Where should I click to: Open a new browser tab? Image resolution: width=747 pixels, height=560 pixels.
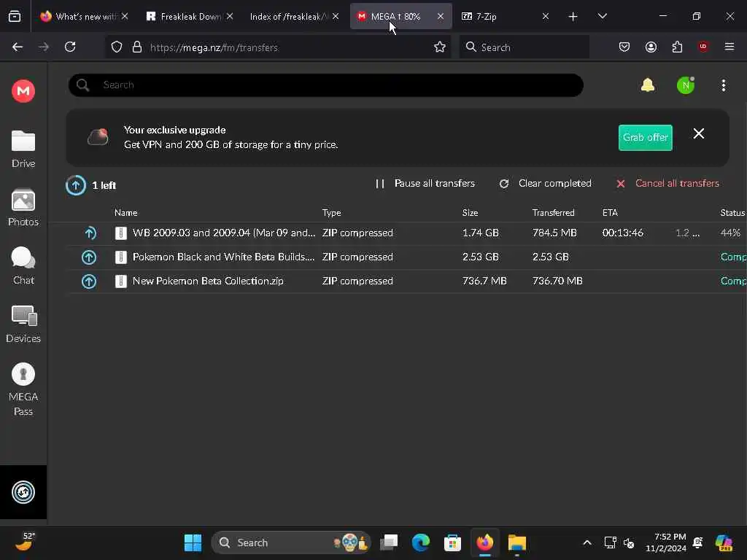[573, 17]
